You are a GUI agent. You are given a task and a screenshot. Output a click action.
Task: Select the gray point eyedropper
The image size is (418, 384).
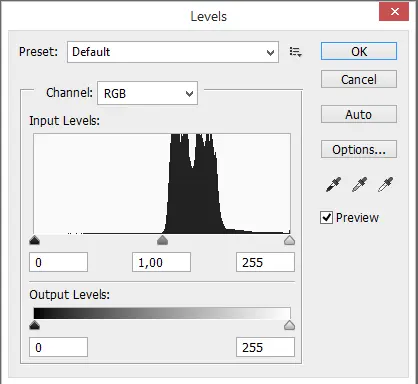(359, 184)
